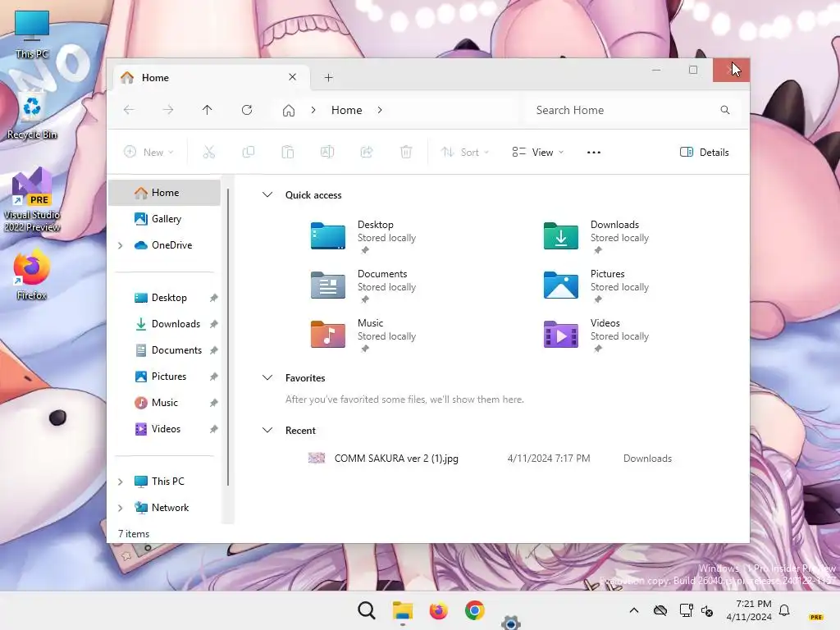Image resolution: width=840 pixels, height=630 pixels.
Task: Click the Paste clipboard icon
Action: [x=288, y=152]
